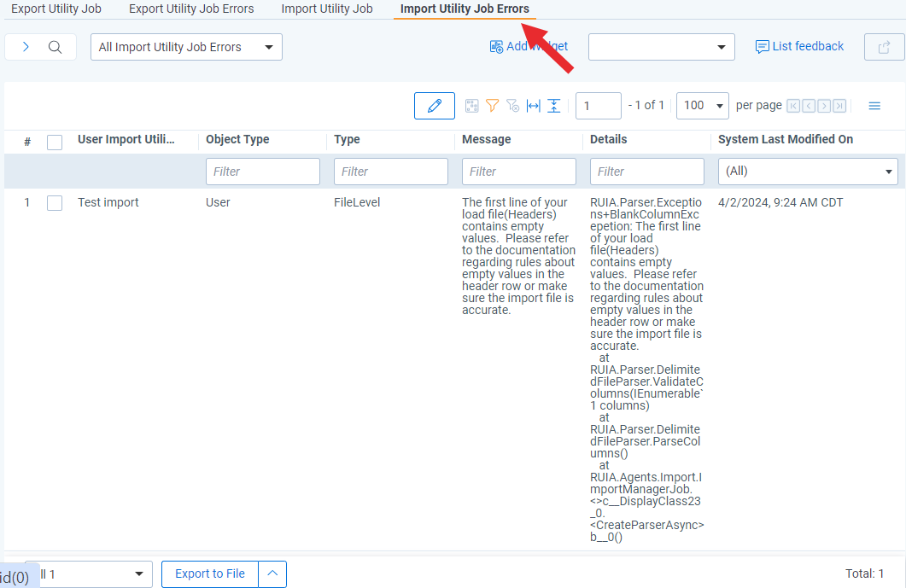
Task: Sort by the Details column header
Action: coord(609,139)
